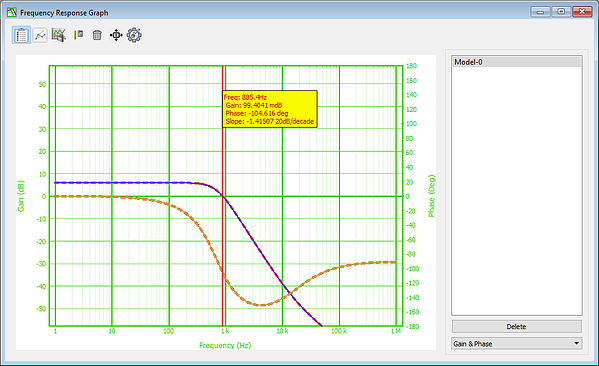Click the Delete button
The width and height of the screenshot is (599, 366).
pos(516,327)
